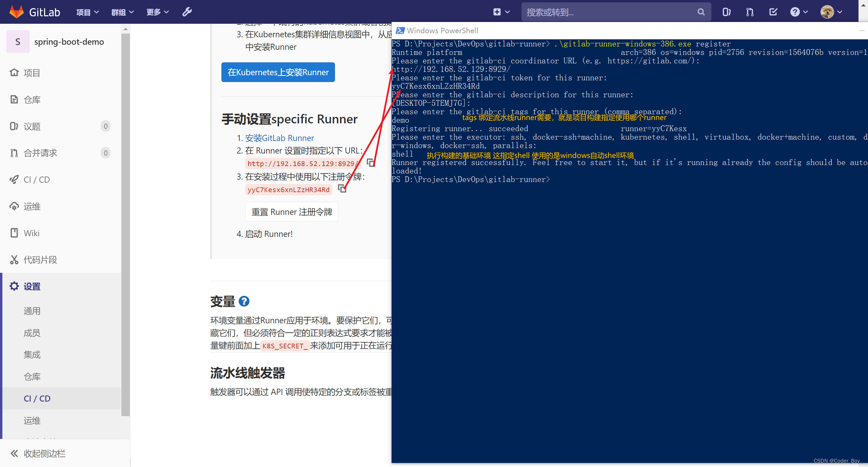Open the spring-boot-demo project name link
Screen dimensions: 868x467
(69, 42)
